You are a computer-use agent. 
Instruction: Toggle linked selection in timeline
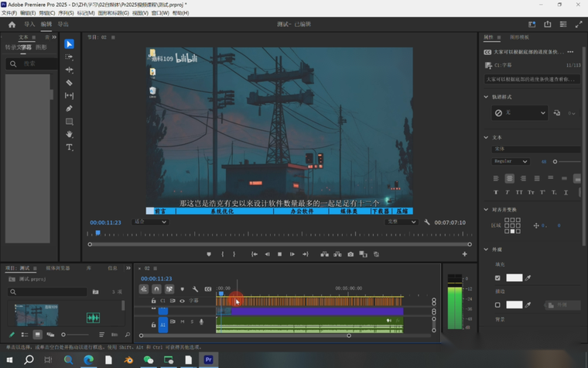coord(169,289)
